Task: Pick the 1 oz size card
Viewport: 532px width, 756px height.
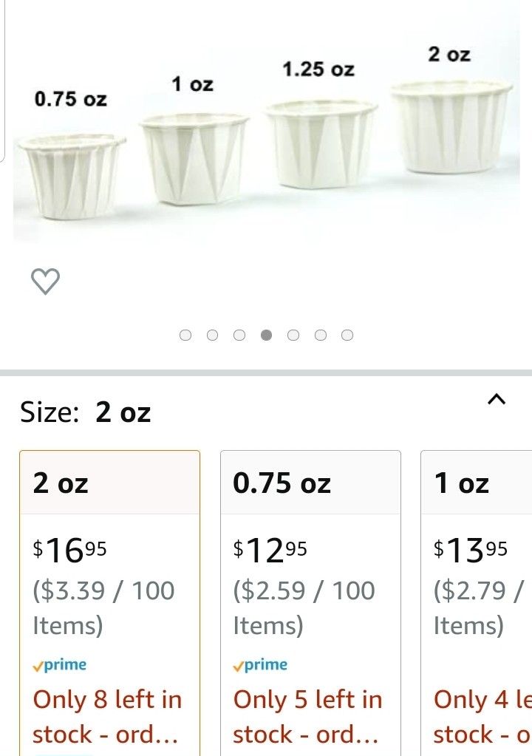Action: 476,483
